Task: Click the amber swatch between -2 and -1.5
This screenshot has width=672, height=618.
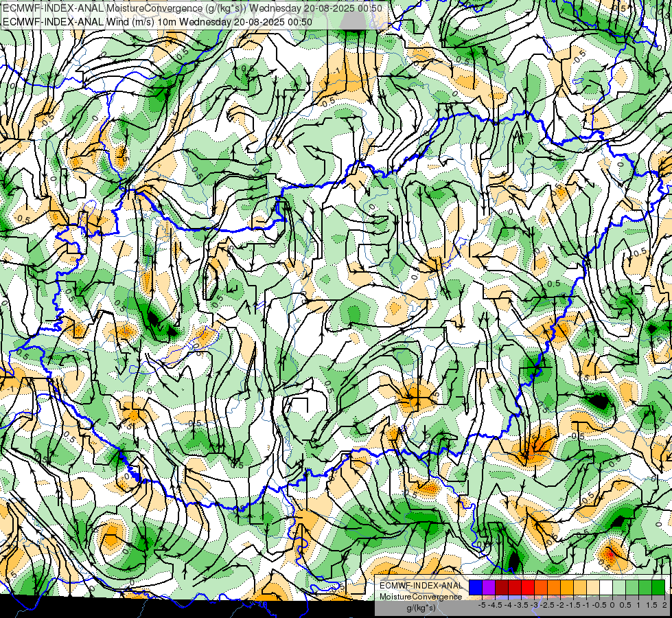Action: pos(567,588)
